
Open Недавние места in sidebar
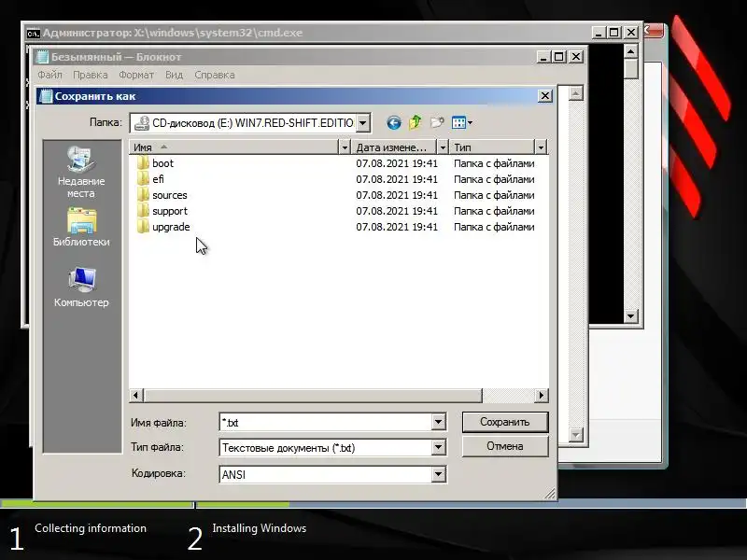pyautogui.click(x=81, y=173)
